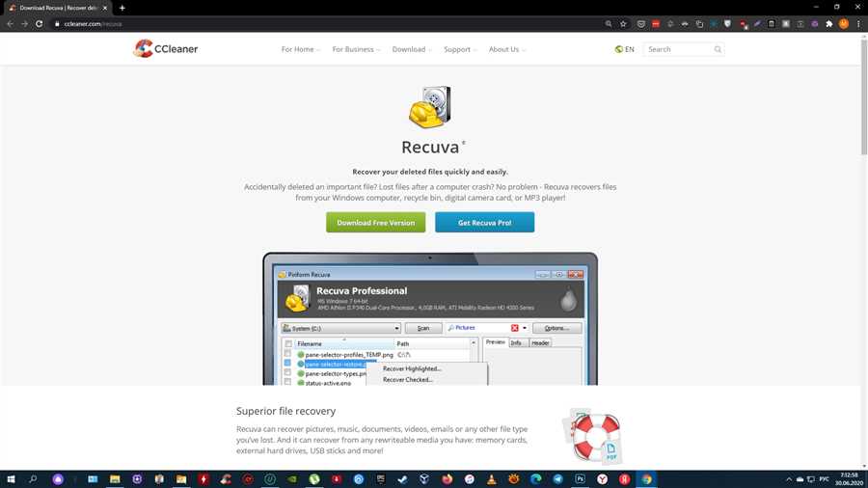Open the Recuva Professional screenshot image
Viewport: 868px width, 488px height.
click(x=430, y=318)
